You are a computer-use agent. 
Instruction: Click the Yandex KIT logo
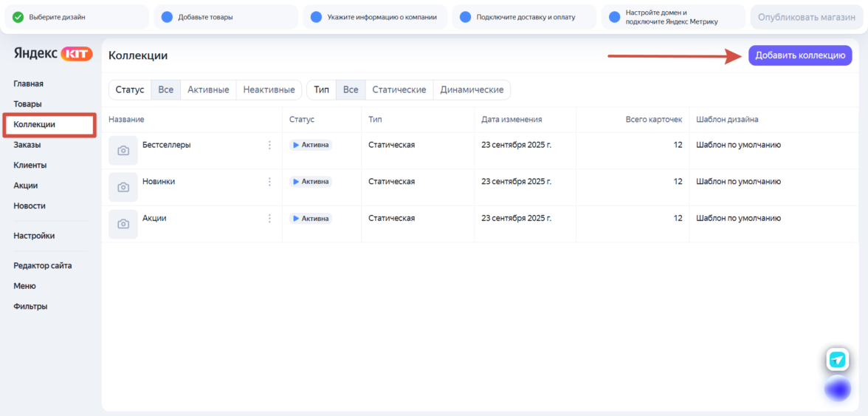click(52, 54)
